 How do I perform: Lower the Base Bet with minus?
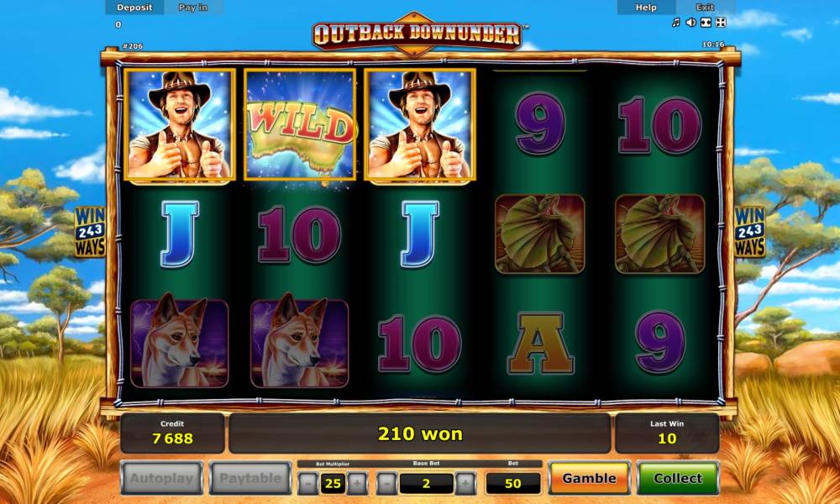(x=386, y=484)
